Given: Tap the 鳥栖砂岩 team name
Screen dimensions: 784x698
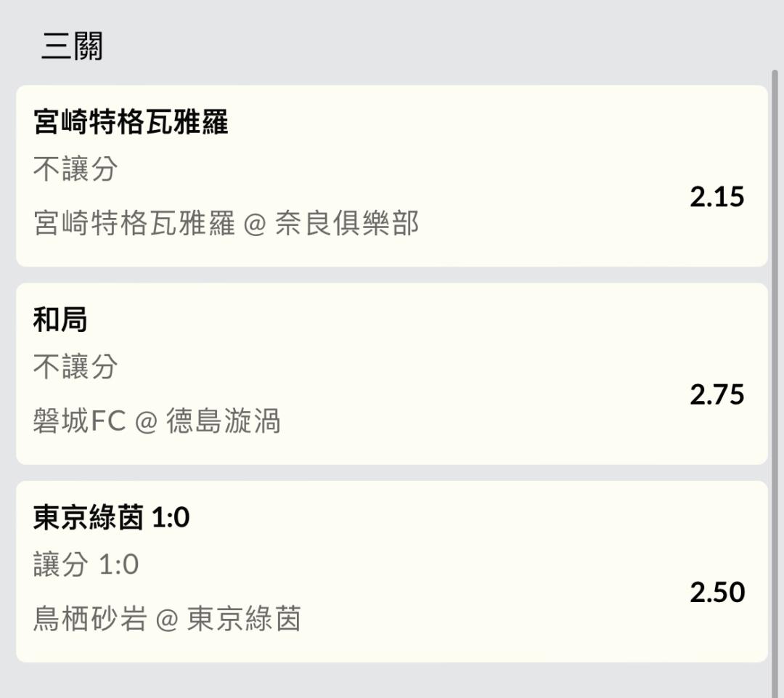Looking at the screenshot, I should 90,619.
